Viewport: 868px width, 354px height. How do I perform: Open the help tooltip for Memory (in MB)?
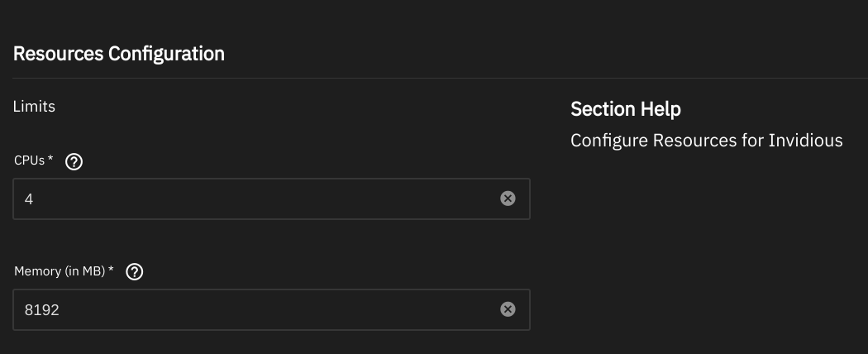click(135, 272)
